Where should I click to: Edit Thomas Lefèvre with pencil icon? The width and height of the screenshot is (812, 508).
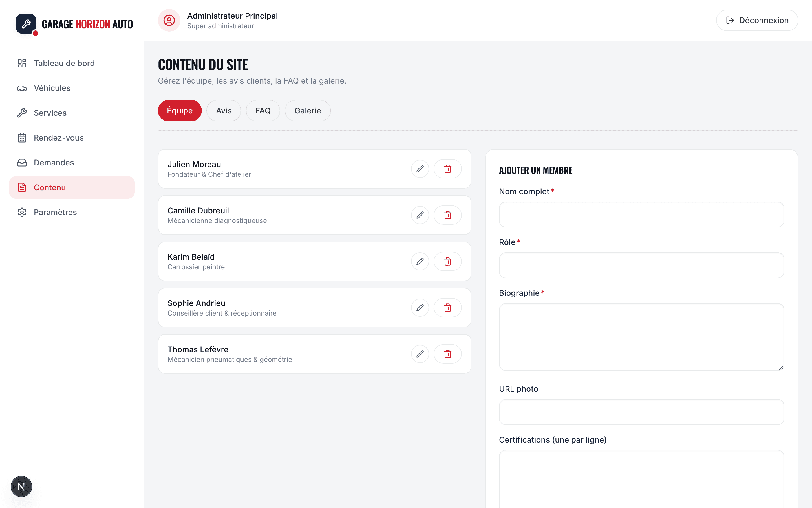coord(420,354)
